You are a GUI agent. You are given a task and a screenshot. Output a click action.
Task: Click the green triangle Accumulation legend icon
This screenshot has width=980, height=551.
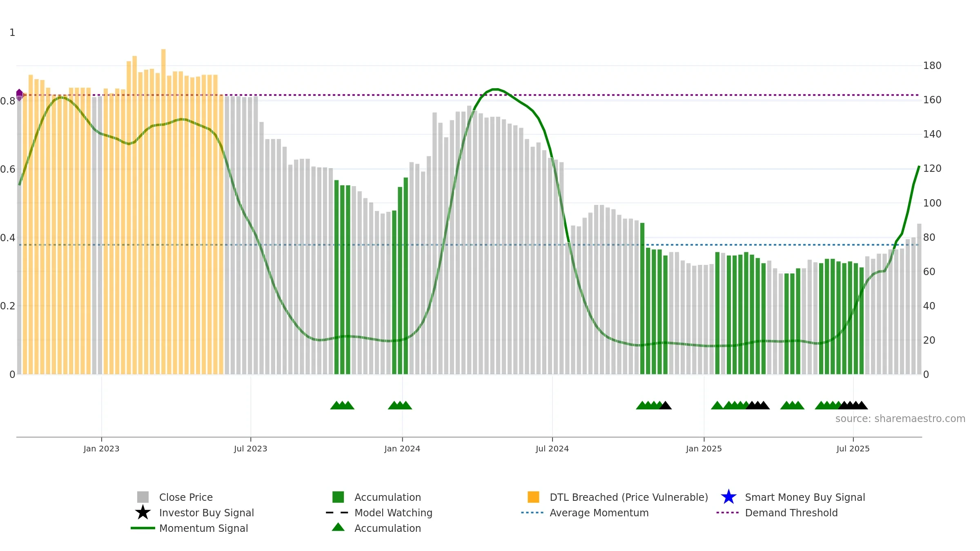(x=338, y=527)
